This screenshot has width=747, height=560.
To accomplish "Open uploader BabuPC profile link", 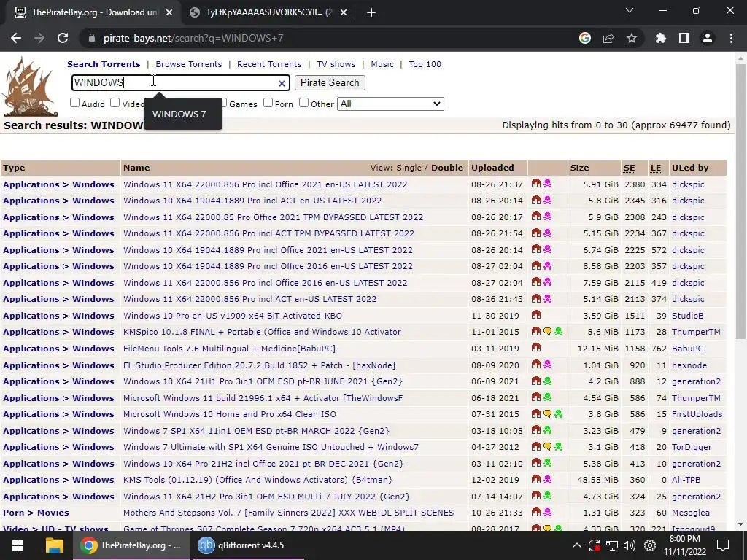I will click(x=687, y=348).
